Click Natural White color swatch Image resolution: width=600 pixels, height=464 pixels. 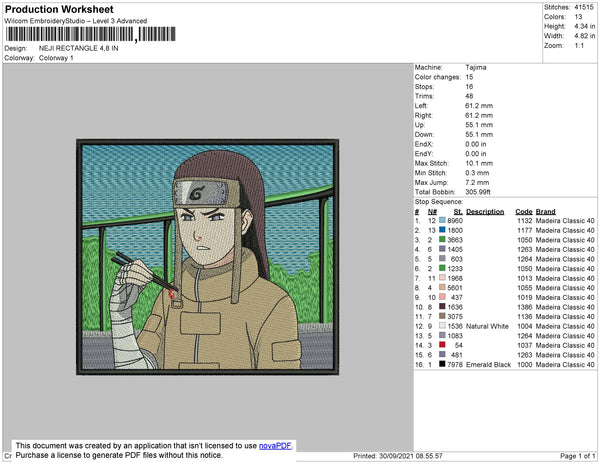pyautogui.click(x=442, y=326)
